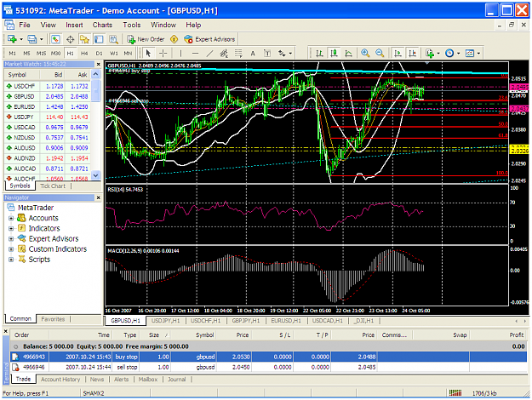The height and width of the screenshot is (400, 532).
Task: Open the Account History tab
Action: 60,380
